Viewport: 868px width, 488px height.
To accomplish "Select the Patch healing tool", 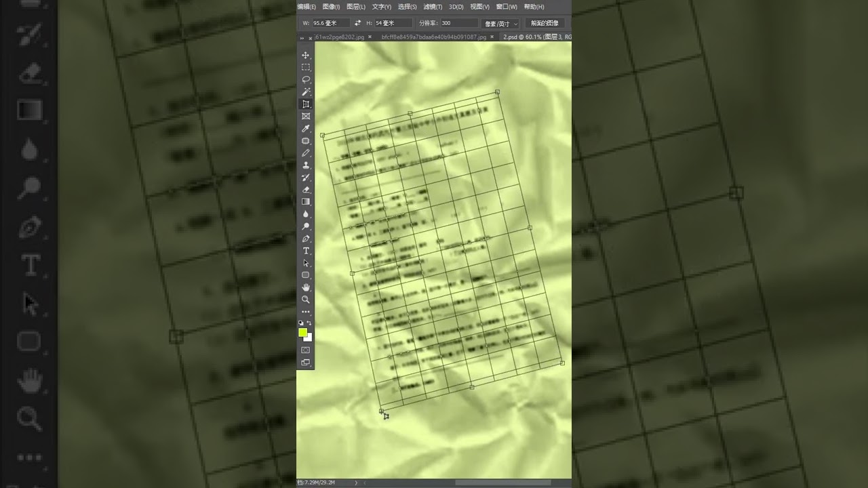I will click(306, 141).
